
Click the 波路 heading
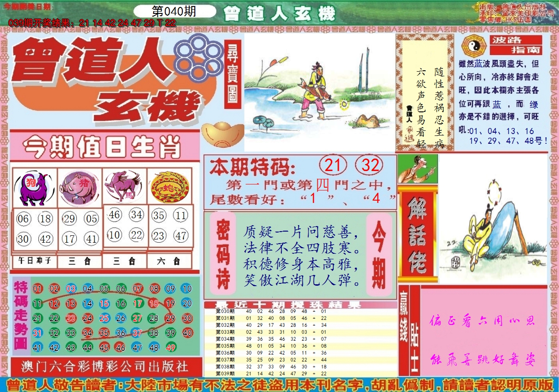pyautogui.click(x=508, y=40)
